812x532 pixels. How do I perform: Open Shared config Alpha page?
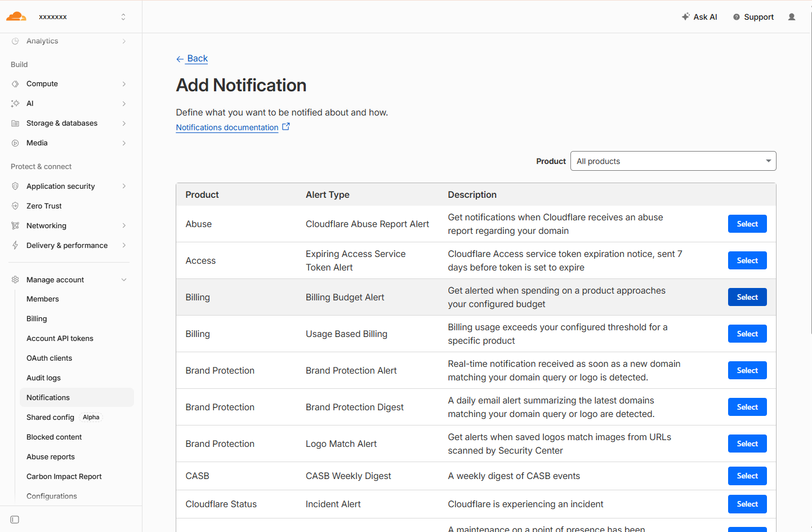pos(77,418)
